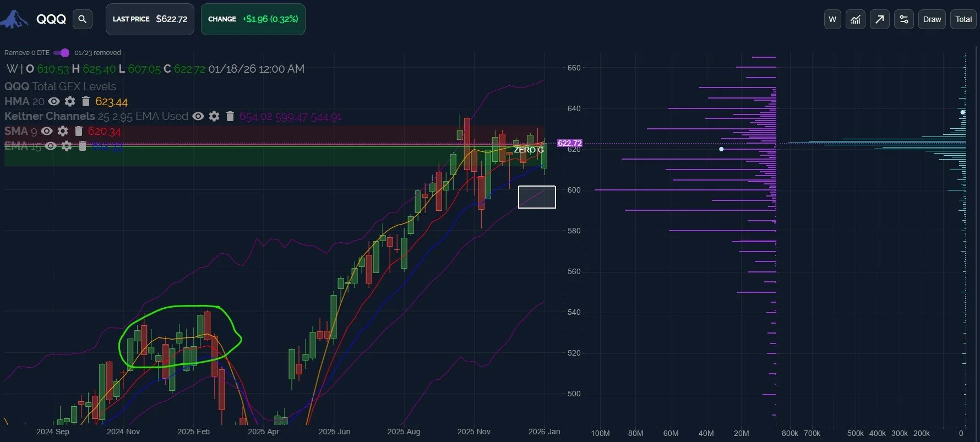Image resolution: width=980 pixels, height=442 pixels.
Task: Toggle the Remove 0 DTE switch
Action: (x=61, y=53)
